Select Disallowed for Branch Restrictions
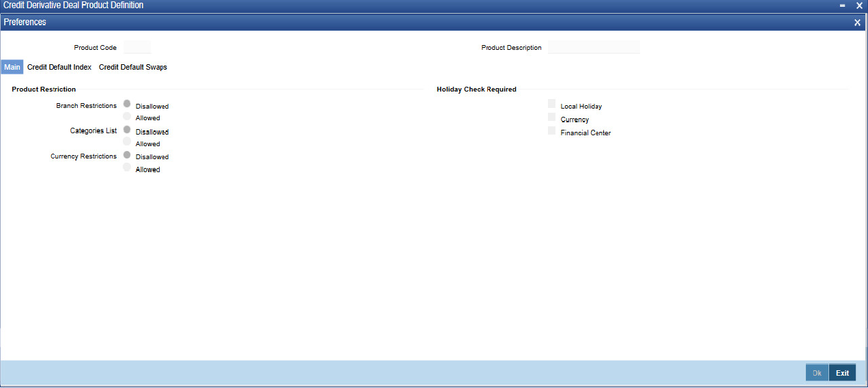Image resolution: width=868 pixels, height=388 pixels. [x=127, y=104]
